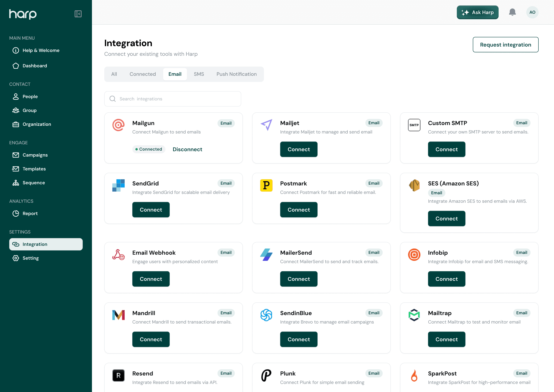Disconnect the Mailgun integration

pos(187,149)
